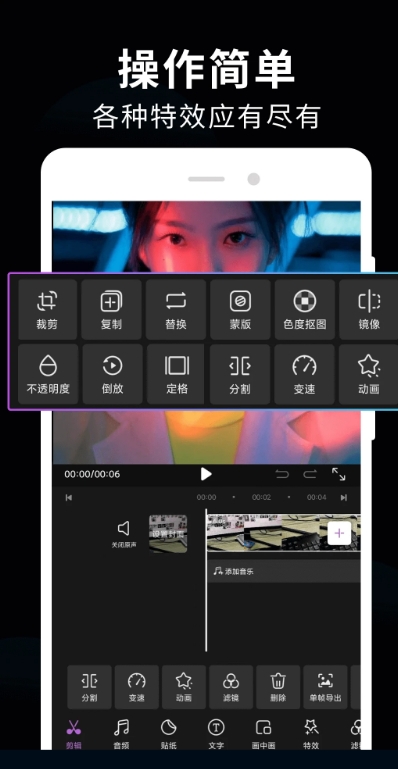Choose the 替换 replace tool
The image size is (398, 769).
click(x=175, y=309)
